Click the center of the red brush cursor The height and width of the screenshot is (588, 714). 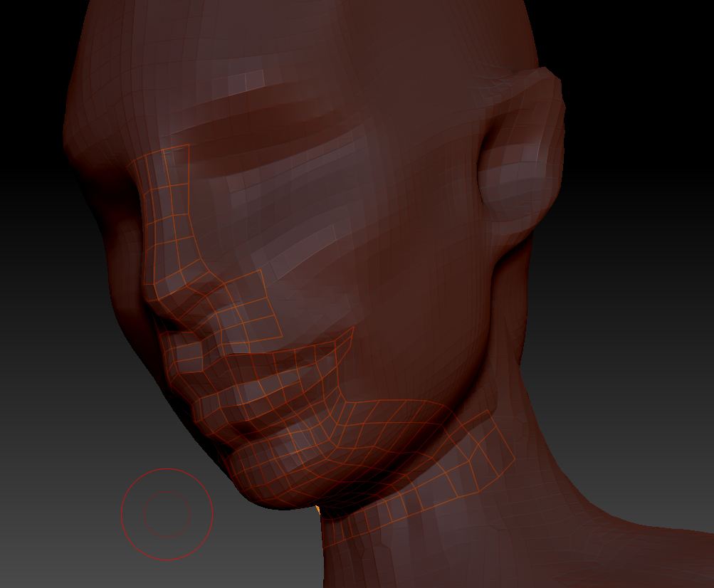click(x=167, y=514)
